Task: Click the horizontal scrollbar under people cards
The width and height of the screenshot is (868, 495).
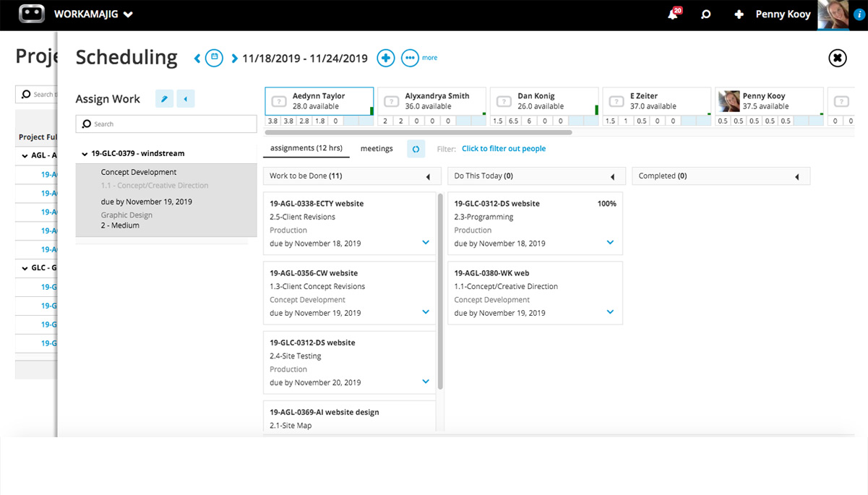Action: 418,133
